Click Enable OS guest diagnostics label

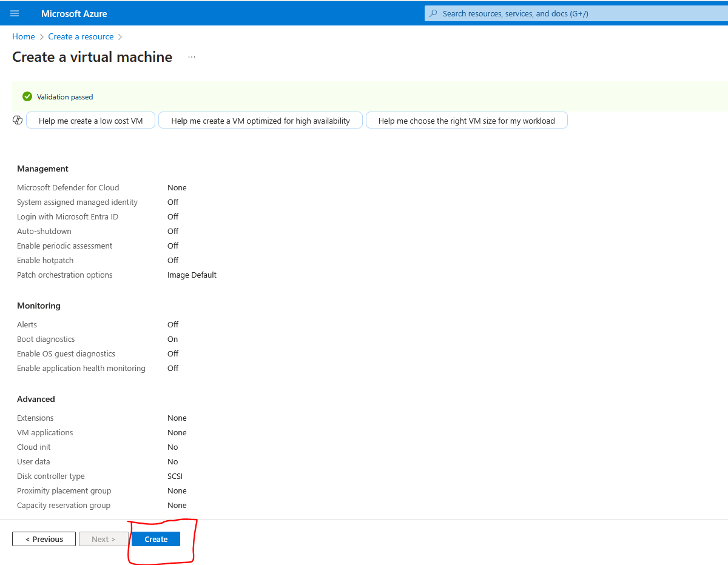pyautogui.click(x=66, y=353)
